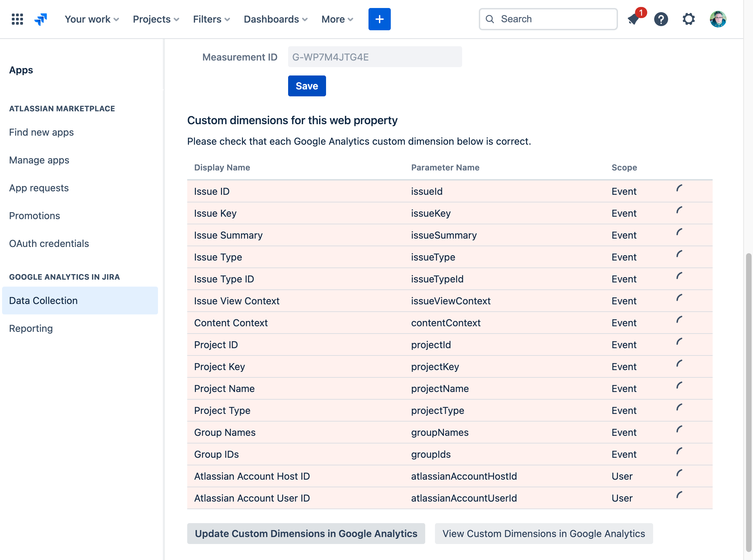This screenshot has height=560, width=753.
Task: Click the spinner icon in the Issue ID row
Action: [x=679, y=189]
